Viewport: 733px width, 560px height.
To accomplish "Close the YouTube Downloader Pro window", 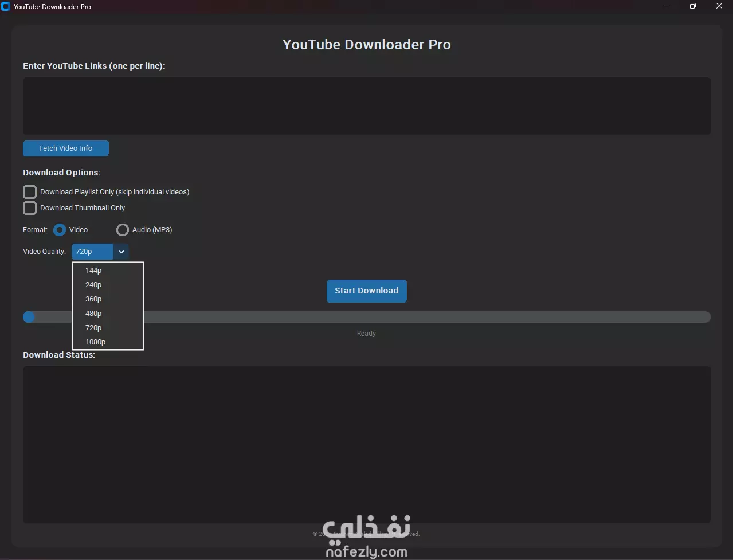I will coord(719,6).
